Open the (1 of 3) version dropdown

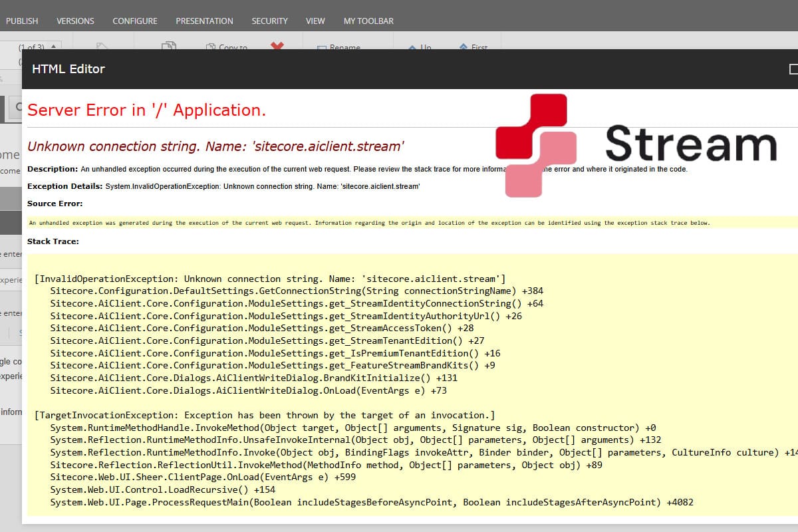39,47
